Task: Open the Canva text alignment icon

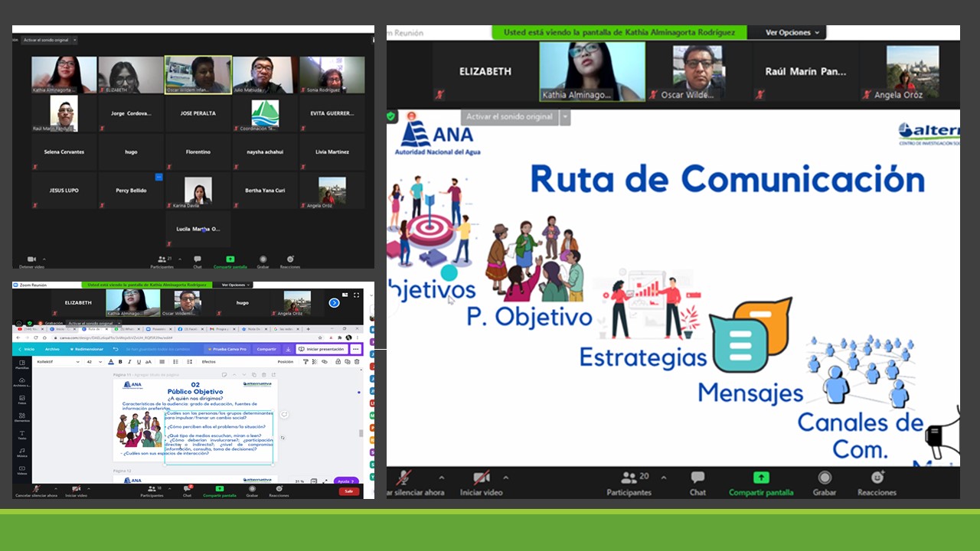Action: click(162, 361)
